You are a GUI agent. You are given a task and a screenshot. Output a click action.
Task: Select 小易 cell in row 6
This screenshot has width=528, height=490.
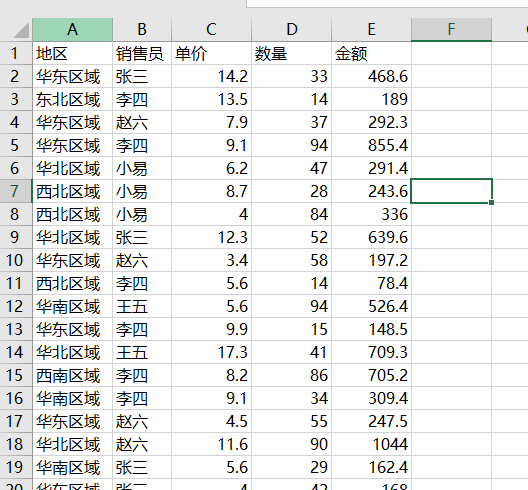142,168
